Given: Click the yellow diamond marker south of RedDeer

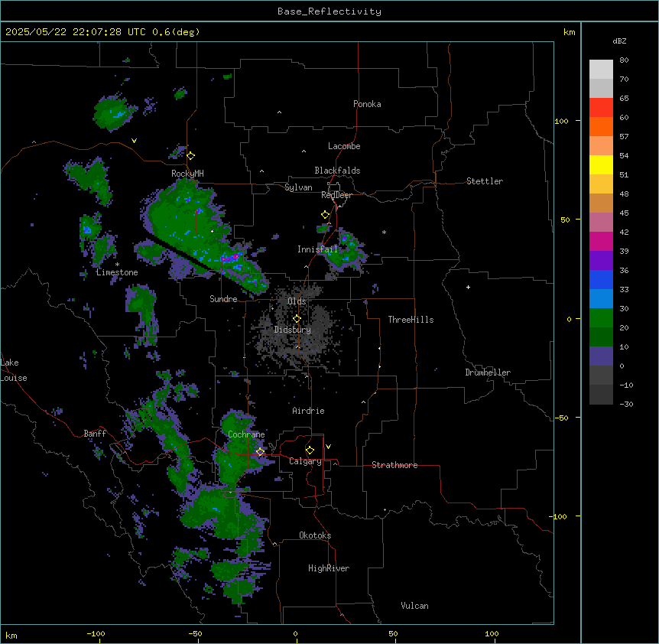Looking at the screenshot, I should tap(326, 215).
